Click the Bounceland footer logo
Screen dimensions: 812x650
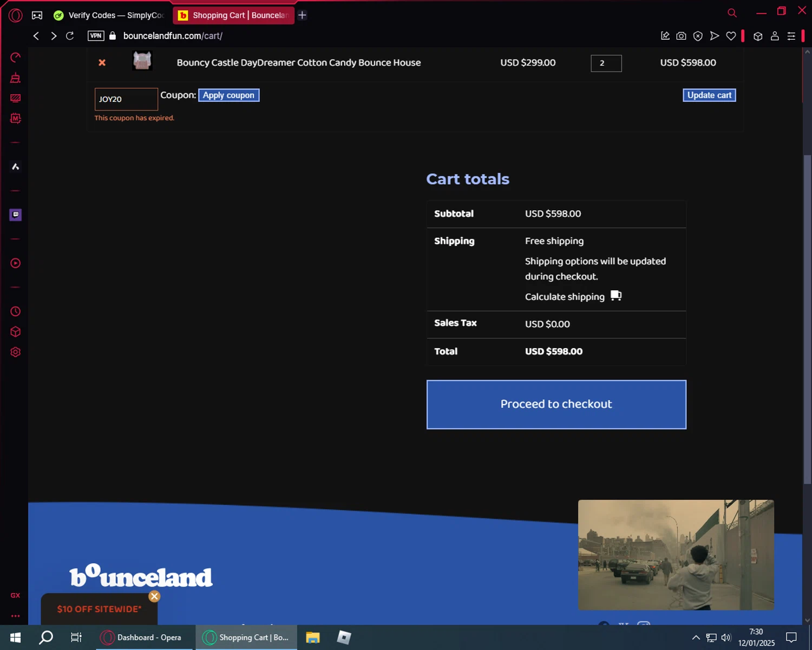coord(141,577)
